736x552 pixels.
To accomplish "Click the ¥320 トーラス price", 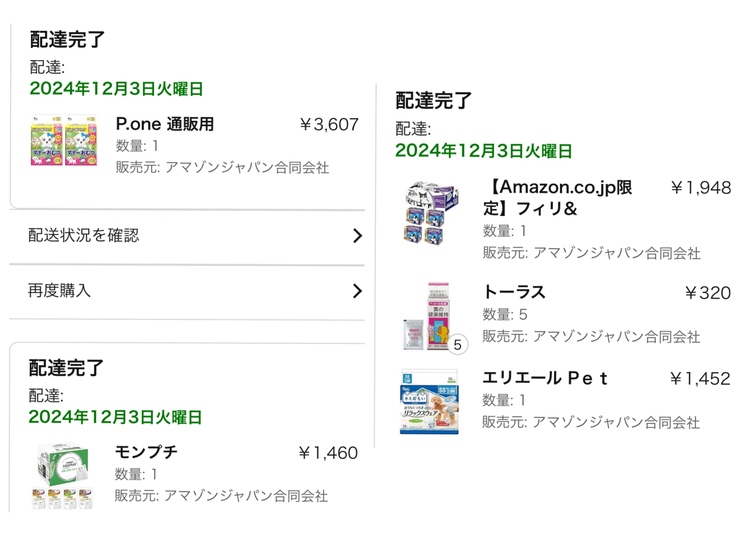I will point(707,293).
